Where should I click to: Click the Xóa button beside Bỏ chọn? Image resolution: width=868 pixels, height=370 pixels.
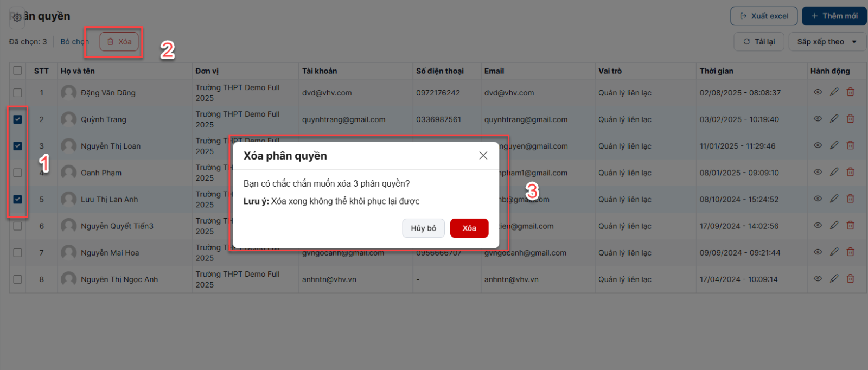click(x=119, y=42)
